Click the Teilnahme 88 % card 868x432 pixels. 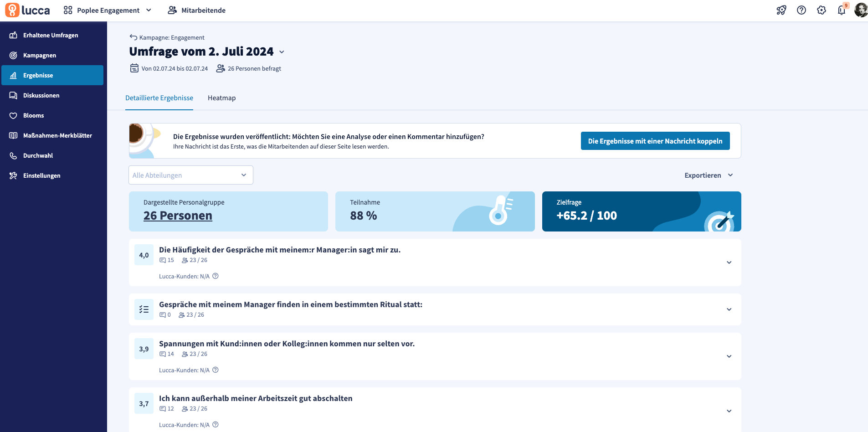click(435, 211)
